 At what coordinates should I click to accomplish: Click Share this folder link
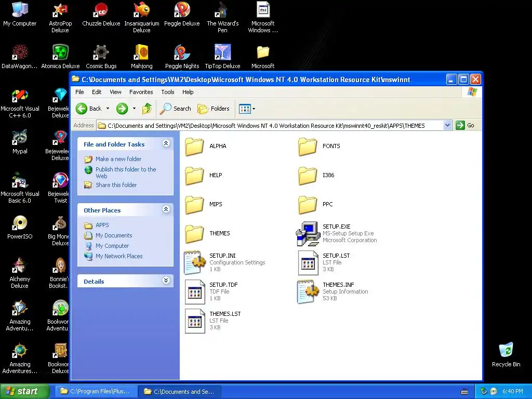click(116, 185)
